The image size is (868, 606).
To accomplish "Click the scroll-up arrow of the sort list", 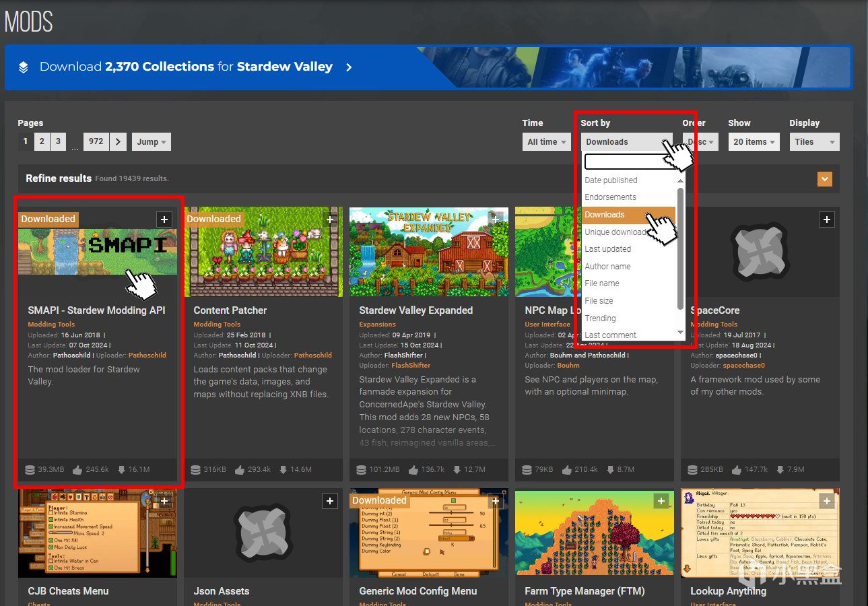I will [x=680, y=180].
